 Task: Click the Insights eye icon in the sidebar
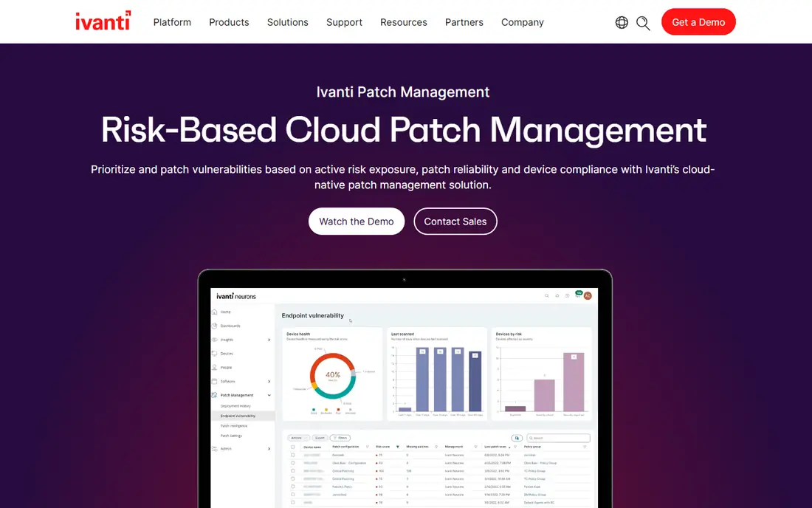point(214,340)
